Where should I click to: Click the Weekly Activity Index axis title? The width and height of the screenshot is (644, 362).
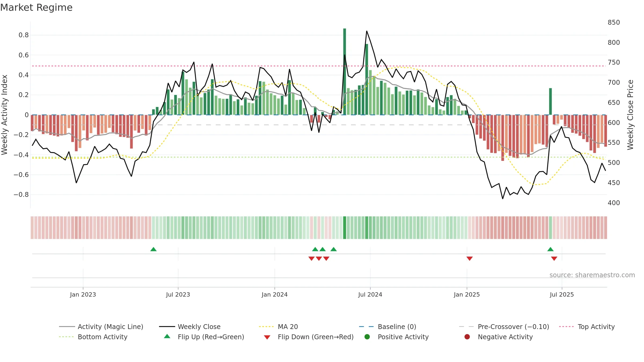click(x=4, y=115)
